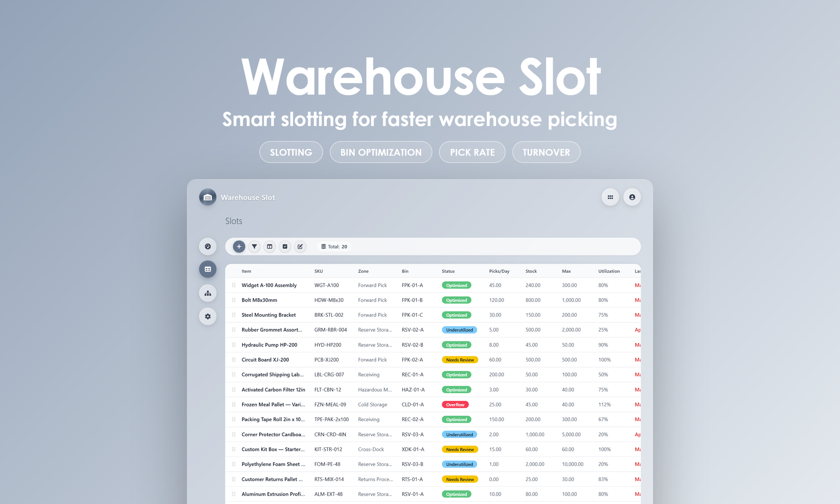This screenshot has height=504, width=840.
Task: Click drag handle of Custom Kit Box row
Action: 234,449
